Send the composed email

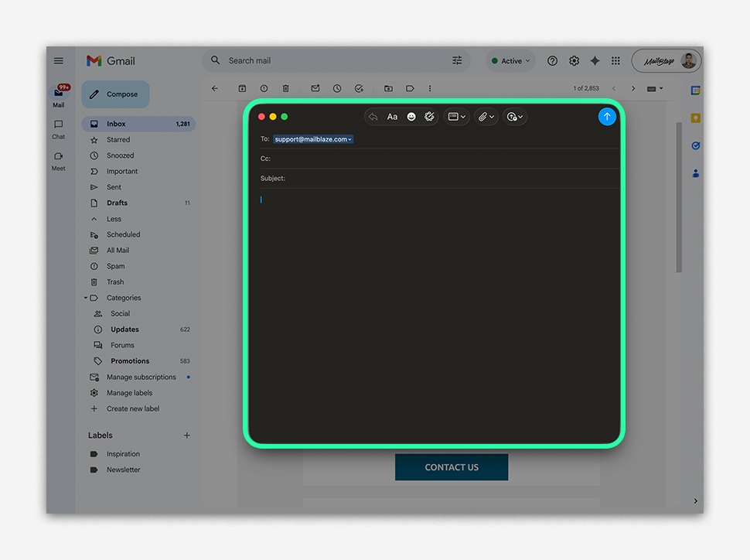tap(607, 116)
